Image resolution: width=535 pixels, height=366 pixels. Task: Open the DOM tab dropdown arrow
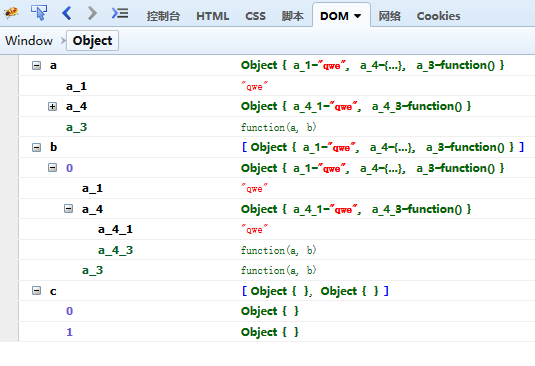pyautogui.click(x=358, y=16)
